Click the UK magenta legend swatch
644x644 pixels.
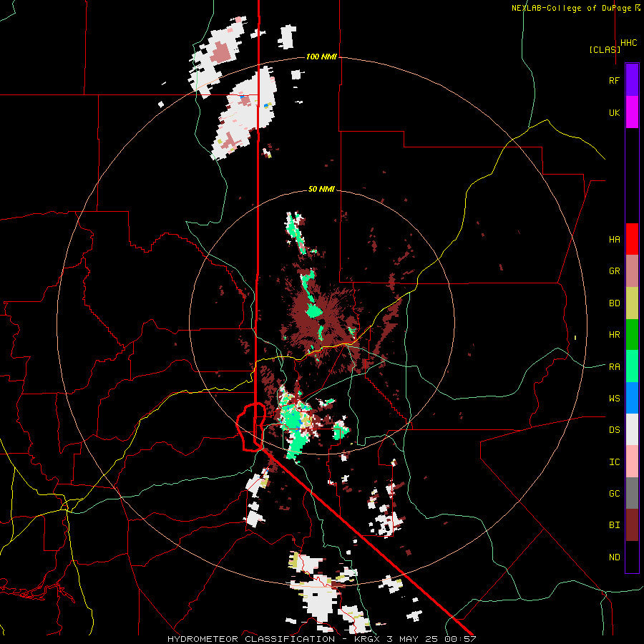(x=632, y=112)
